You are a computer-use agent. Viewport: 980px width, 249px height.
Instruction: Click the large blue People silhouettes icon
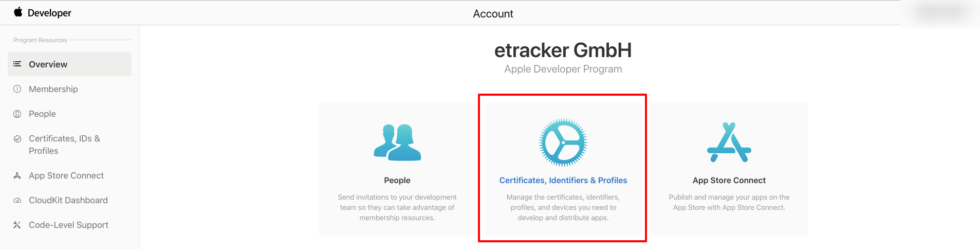click(x=397, y=143)
